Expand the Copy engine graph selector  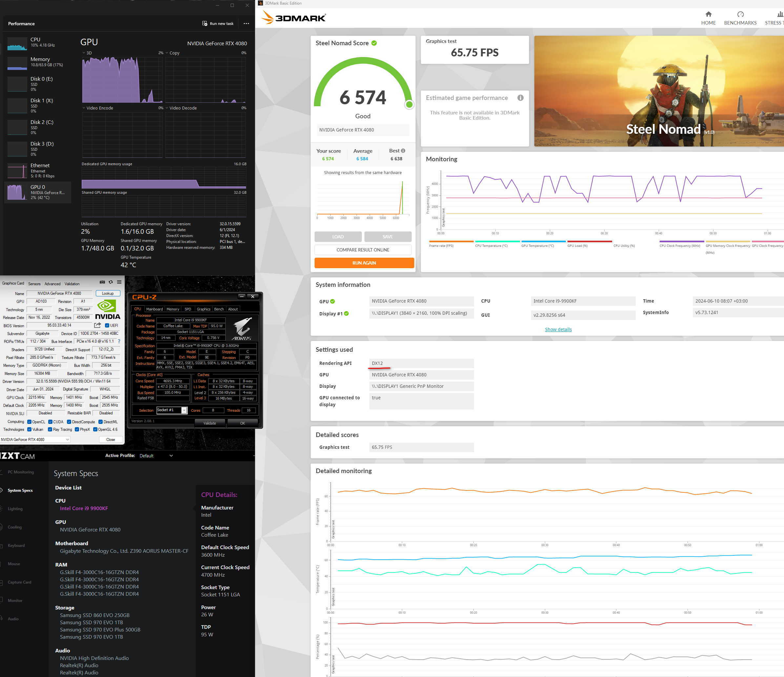tap(167, 53)
